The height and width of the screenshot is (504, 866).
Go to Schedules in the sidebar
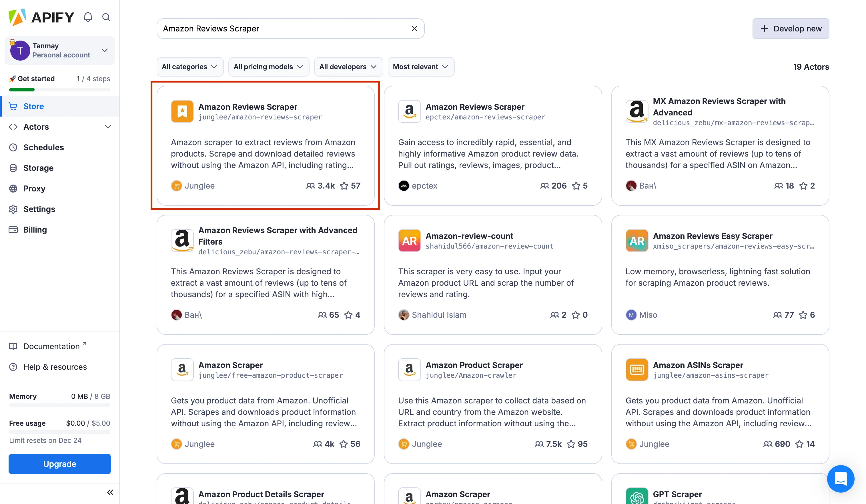[x=43, y=147]
